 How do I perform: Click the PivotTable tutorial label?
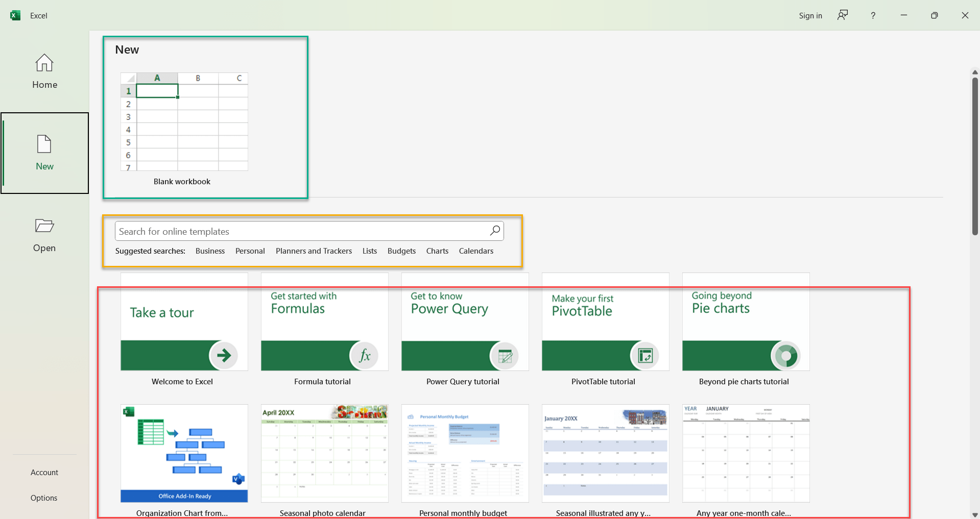(x=603, y=382)
